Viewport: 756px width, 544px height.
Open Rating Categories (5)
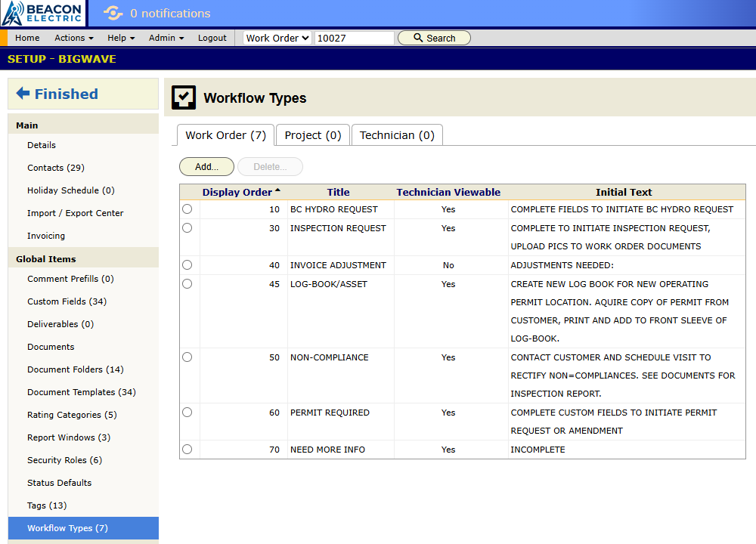click(x=72, y=414)
